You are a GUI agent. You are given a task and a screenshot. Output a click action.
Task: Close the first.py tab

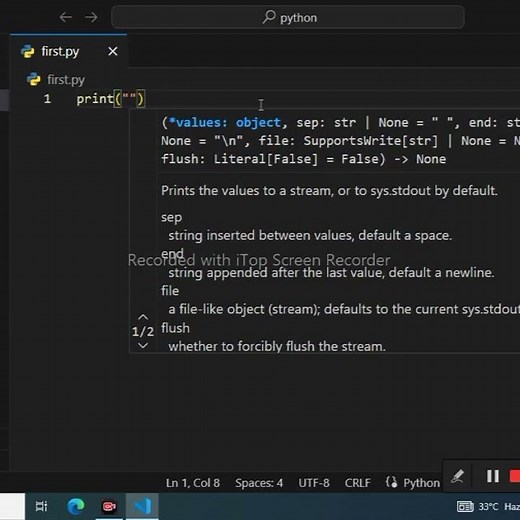(x=113, y=51)
